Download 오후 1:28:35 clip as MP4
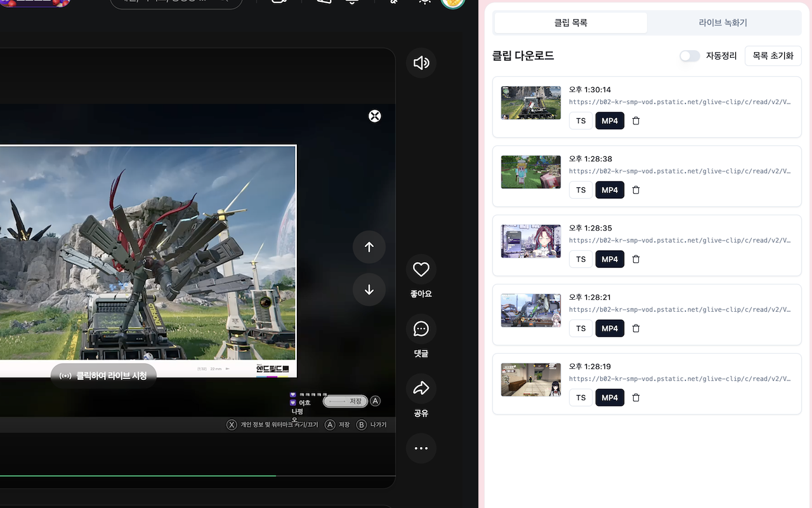The image size is (812, 508). pyautogui.click(x=610, y=259)
